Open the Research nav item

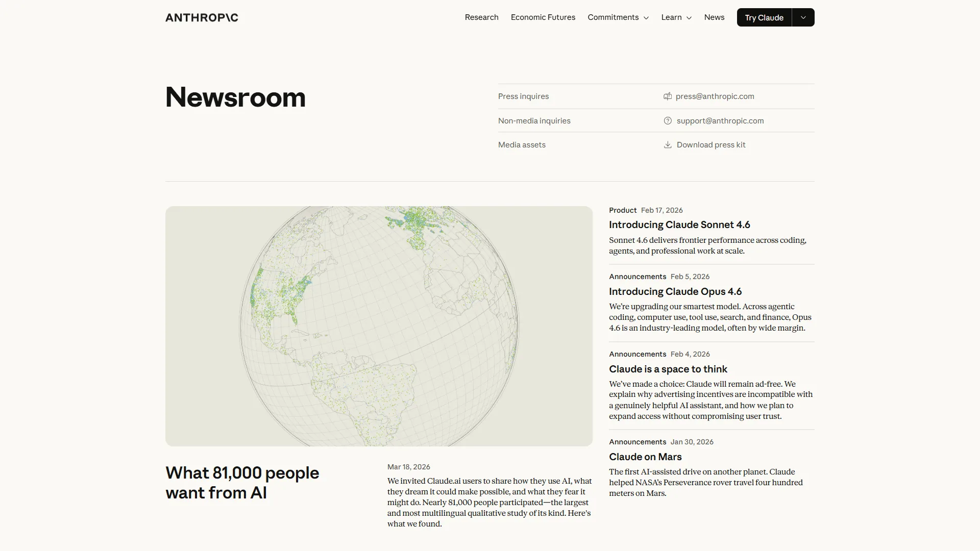[x=481, y=17]
